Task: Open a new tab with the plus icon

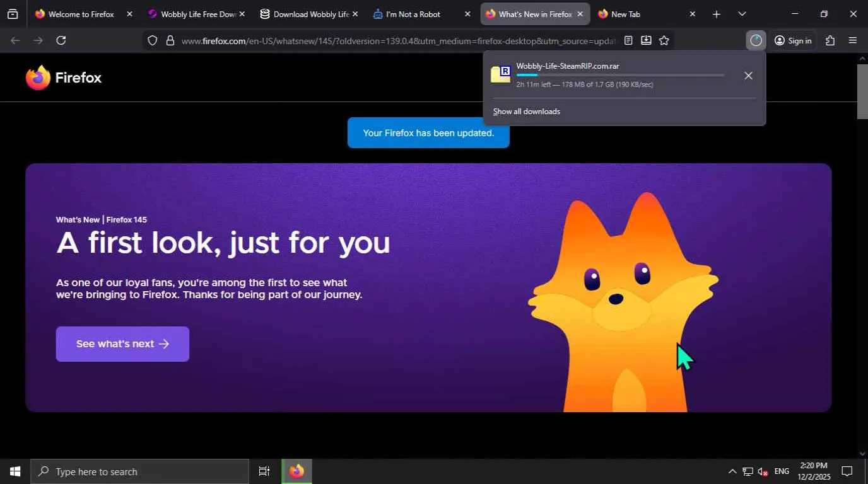Action: tap(717, 14)
